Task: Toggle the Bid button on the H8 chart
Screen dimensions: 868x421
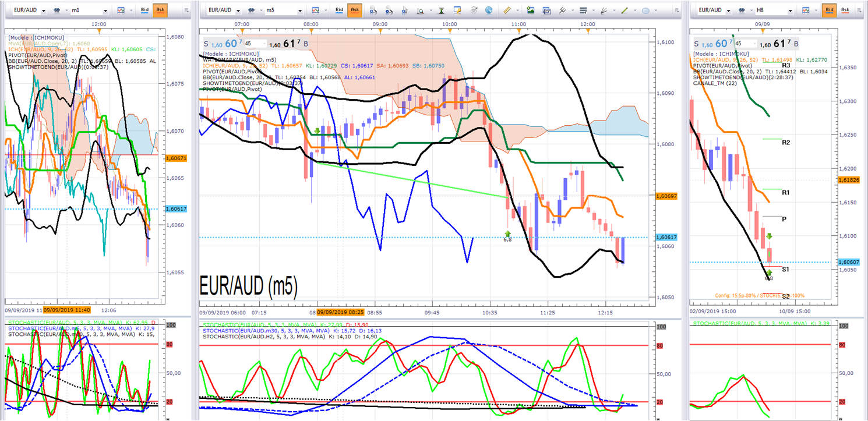Action: click(830, 10)
